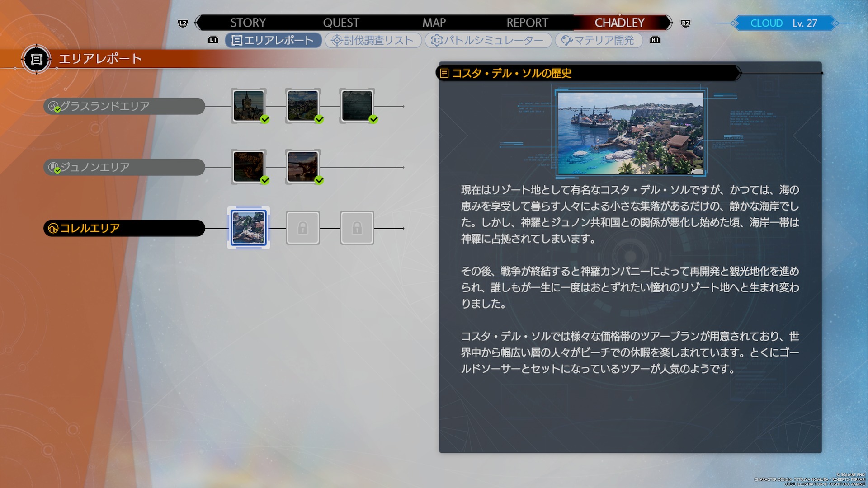Open 討伐調査リスト sub-tab
This screenshot has width=868, height=488.
click(x=373, y=41)
